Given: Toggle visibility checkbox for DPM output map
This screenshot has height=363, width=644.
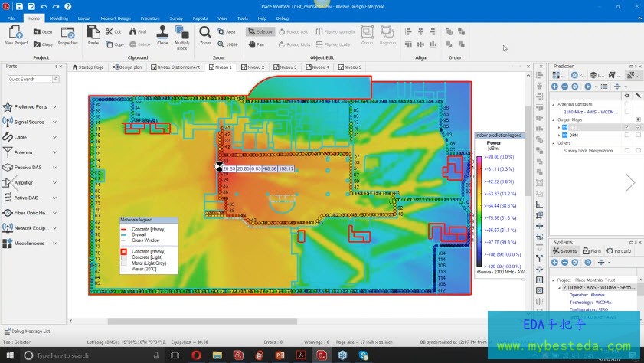Looking at the screenshot, I should [x=627, y=135].
